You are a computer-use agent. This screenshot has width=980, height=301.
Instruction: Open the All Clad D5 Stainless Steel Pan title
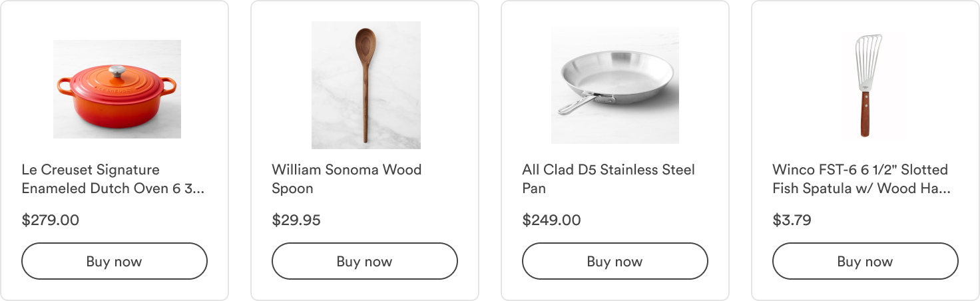pos(608,179)
